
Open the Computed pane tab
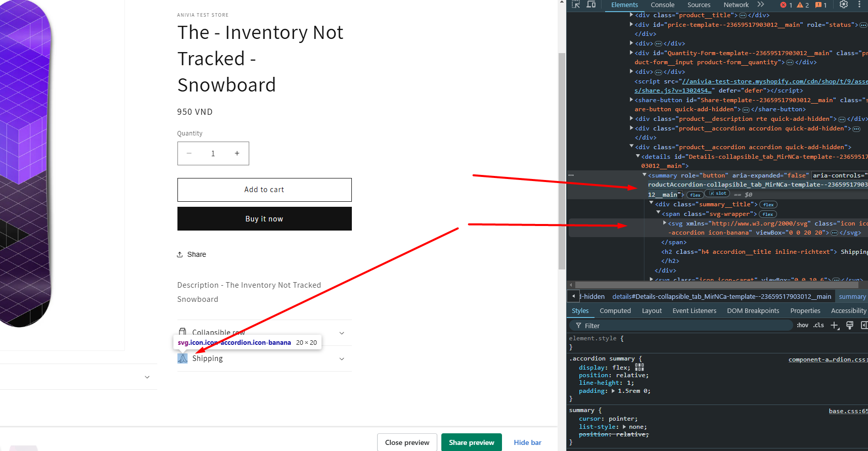(x=615, y=311)
